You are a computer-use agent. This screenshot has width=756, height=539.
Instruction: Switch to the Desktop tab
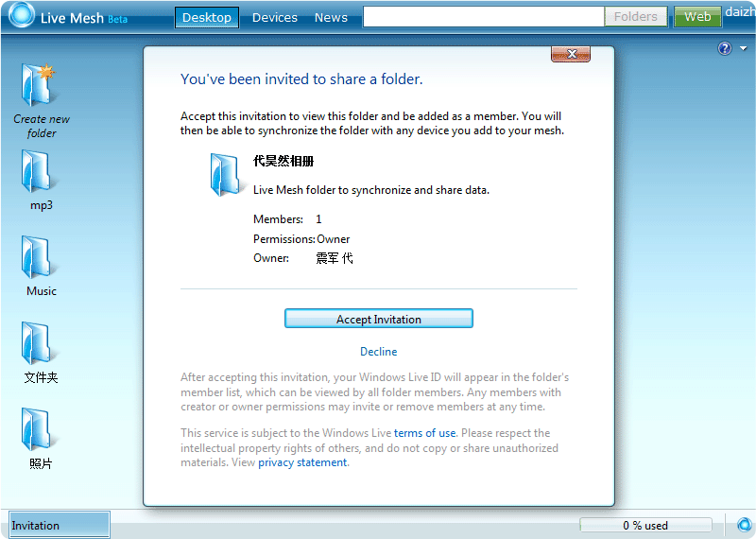pyautogui.click(x=207, y=17)
